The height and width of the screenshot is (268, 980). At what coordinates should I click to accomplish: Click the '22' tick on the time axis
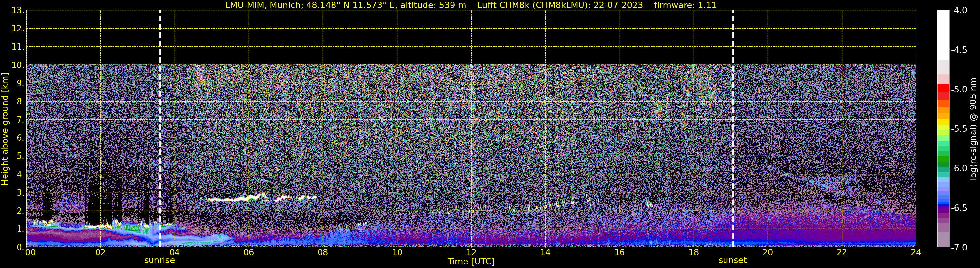tap(842, 252)
